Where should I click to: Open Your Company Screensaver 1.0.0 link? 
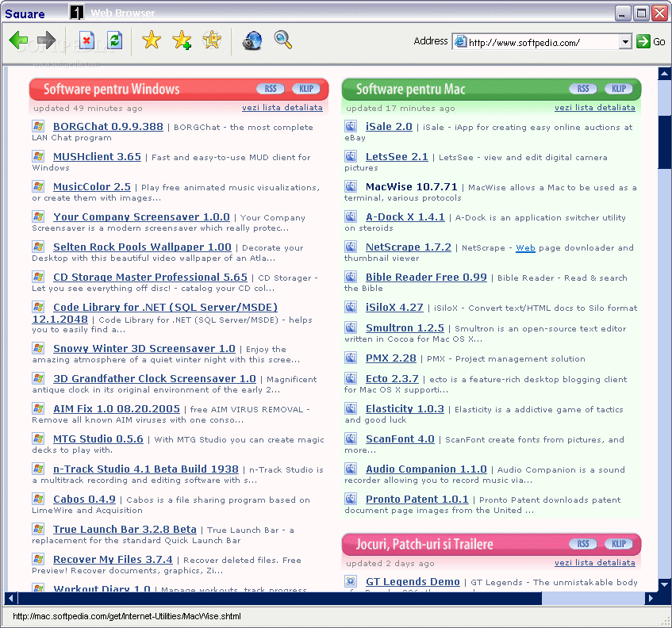pyautogui.click(x=141, y=217)
